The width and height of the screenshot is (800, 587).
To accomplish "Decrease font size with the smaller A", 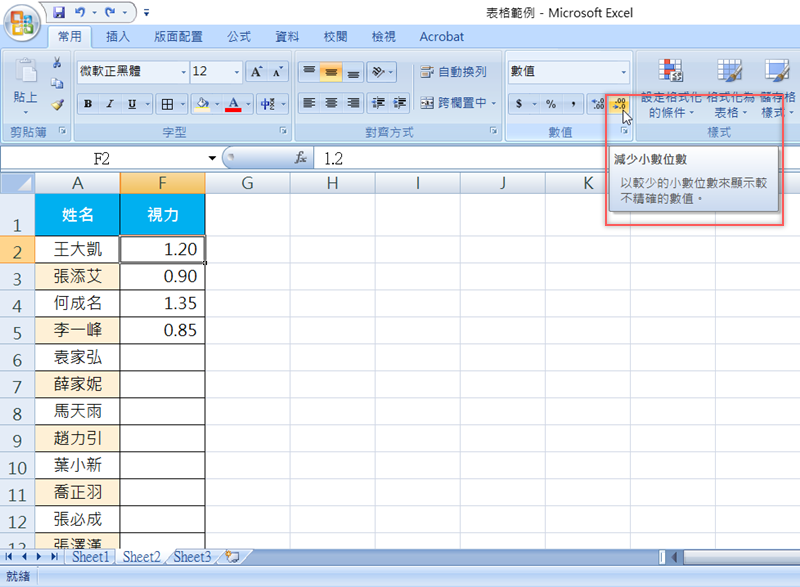I will click(x=278, y=71).
